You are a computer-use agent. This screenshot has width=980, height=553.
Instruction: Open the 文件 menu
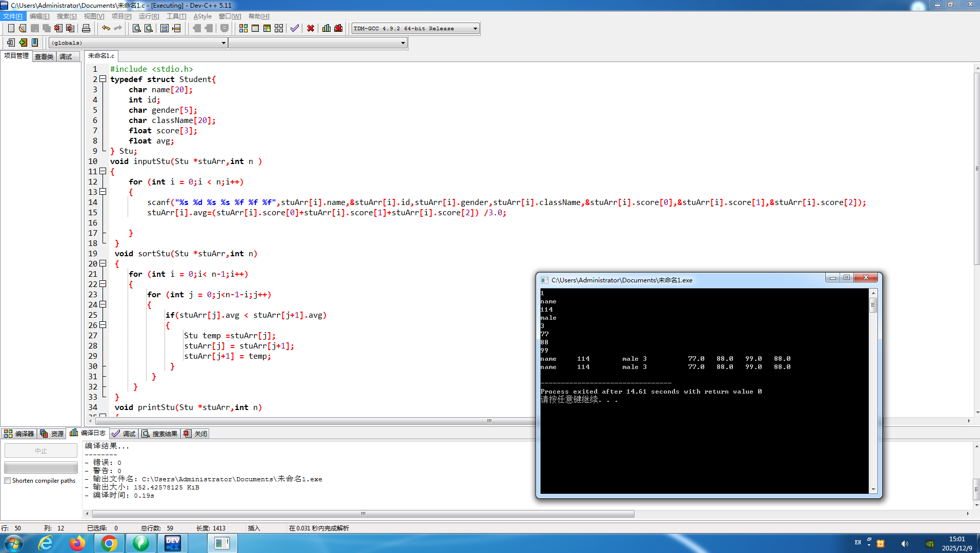pyautogui.click(x=13, y=16)
